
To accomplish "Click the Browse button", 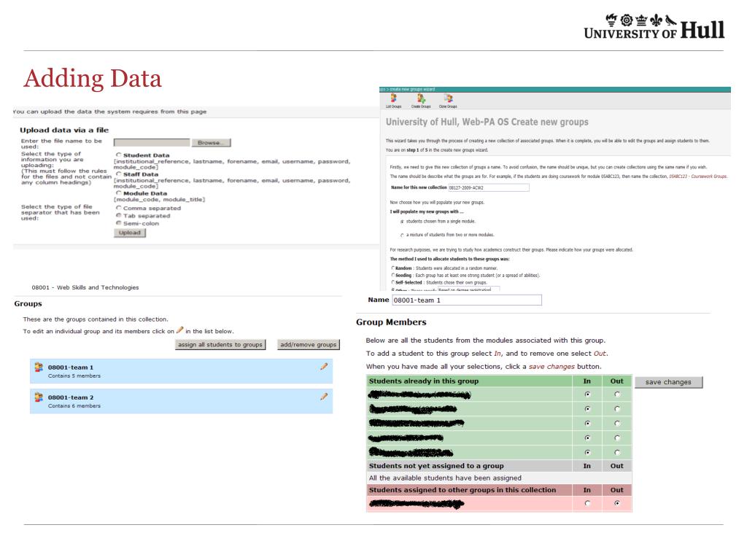I will click(211, 142).
